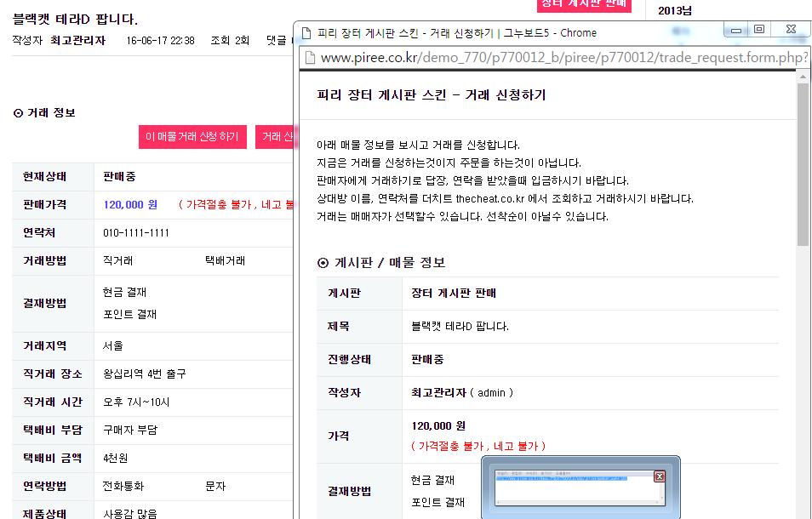The image size is (812, 519).
Task: Click the 120,000 원 price in listing table
Action: point(130,205)
